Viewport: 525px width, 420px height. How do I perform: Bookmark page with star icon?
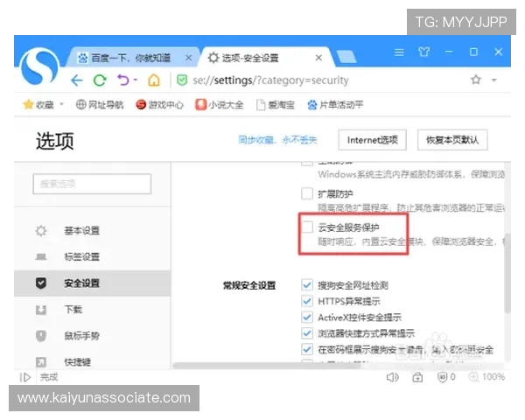click(x=476, y=80)
